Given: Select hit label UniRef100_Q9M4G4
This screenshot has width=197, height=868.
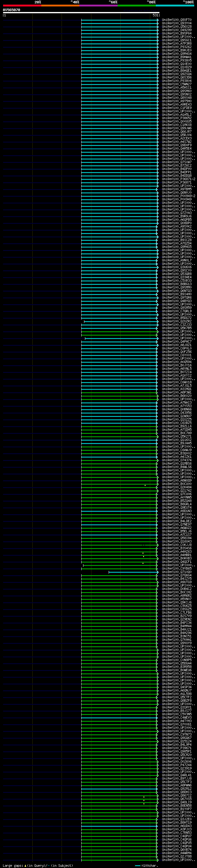Looking at the screenshot, I should 177,54.
